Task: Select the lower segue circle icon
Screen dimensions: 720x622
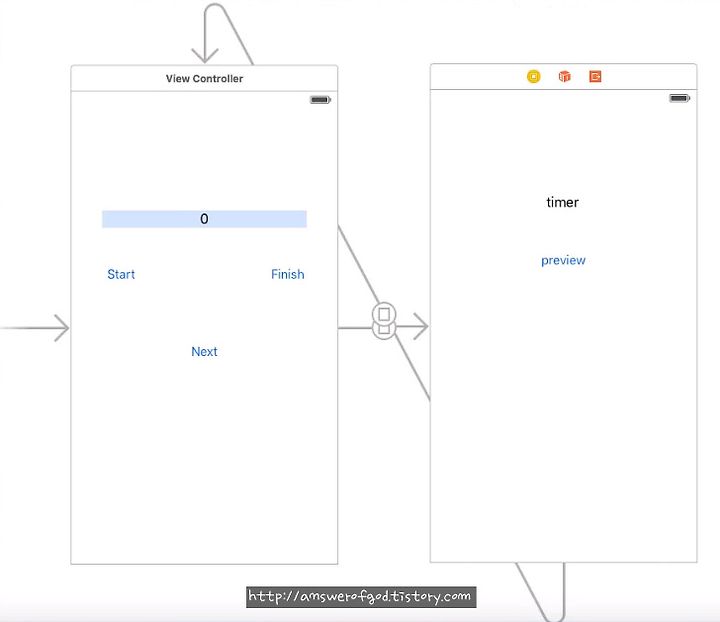Action: [x=384, y=332]
